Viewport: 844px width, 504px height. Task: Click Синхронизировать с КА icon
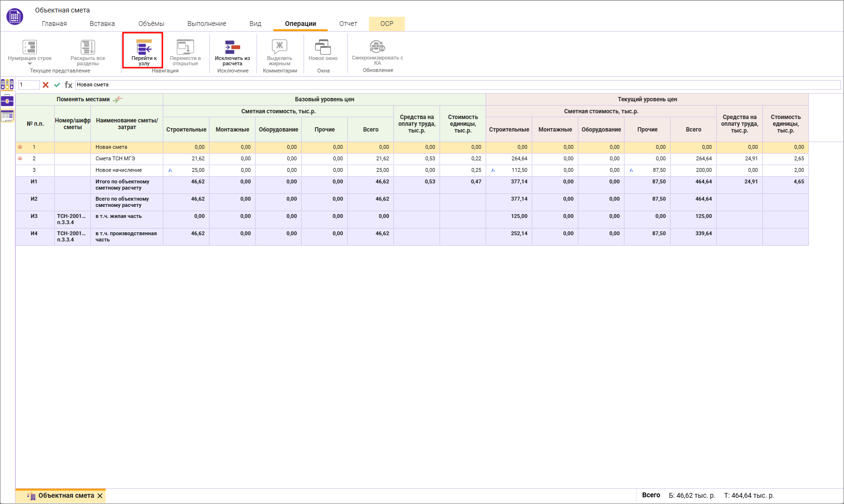point(377,47)
